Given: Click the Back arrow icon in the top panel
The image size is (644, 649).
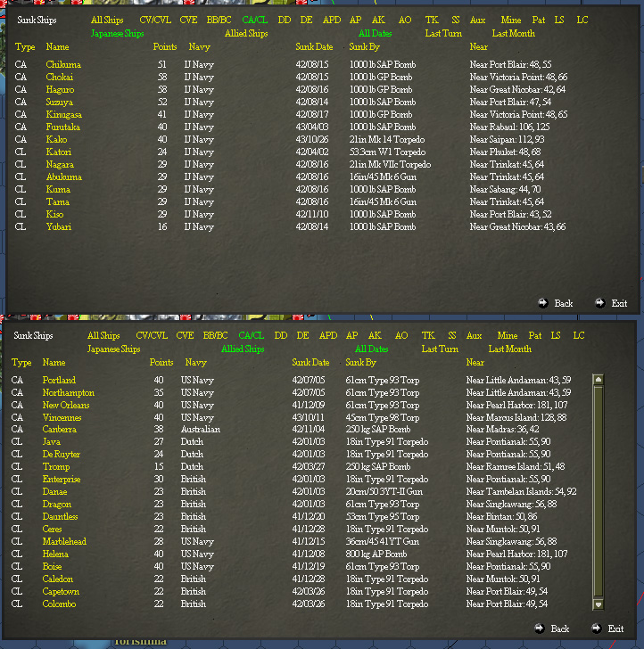Looking at the screenshot, I should (543, 303).
